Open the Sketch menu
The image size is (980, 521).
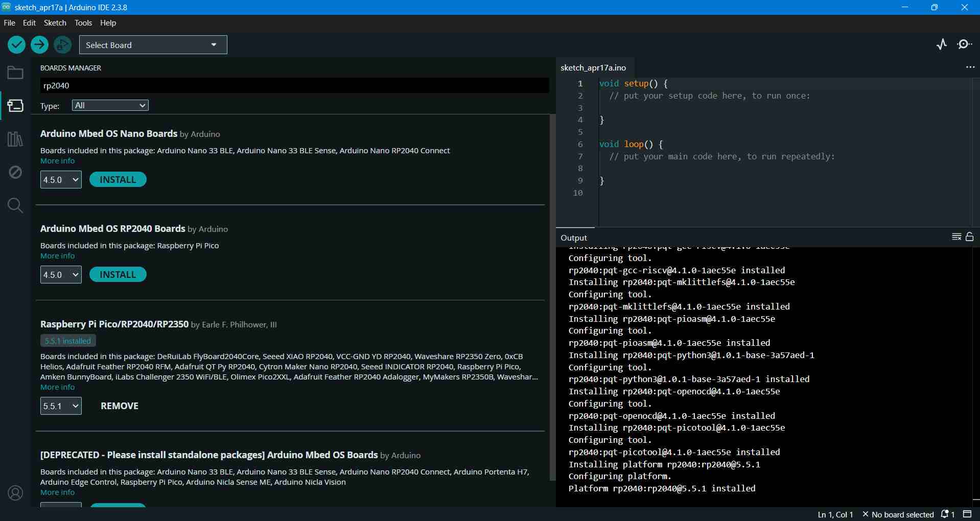pos(55,23)
